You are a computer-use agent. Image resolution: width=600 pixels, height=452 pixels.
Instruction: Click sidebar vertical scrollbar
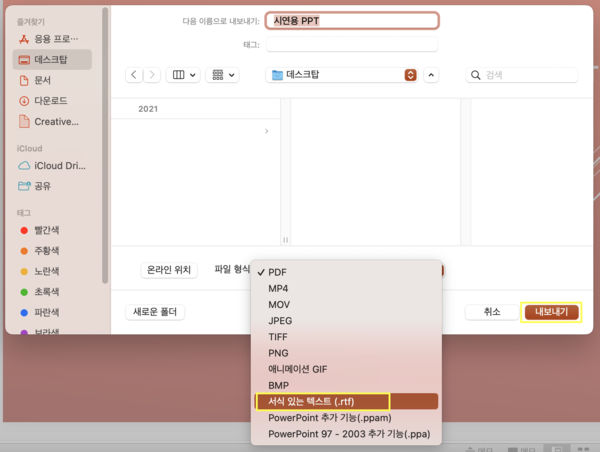pyautogui.click(x=105, y=145)
